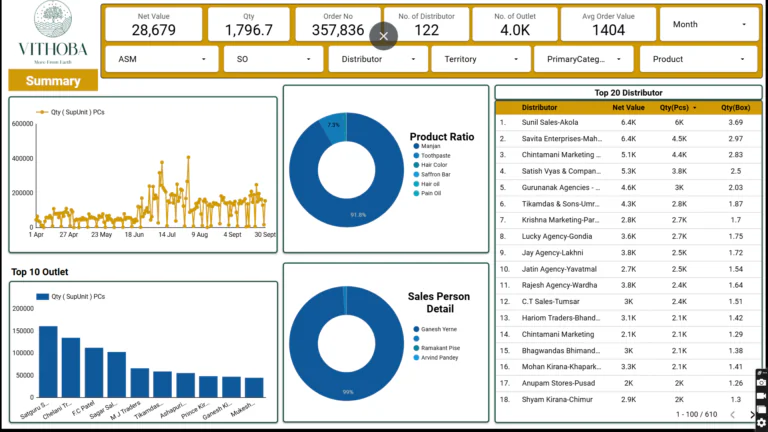Click Toothpaste legend color dot
The width and height of the screenshot is (768, 432).
416,155
